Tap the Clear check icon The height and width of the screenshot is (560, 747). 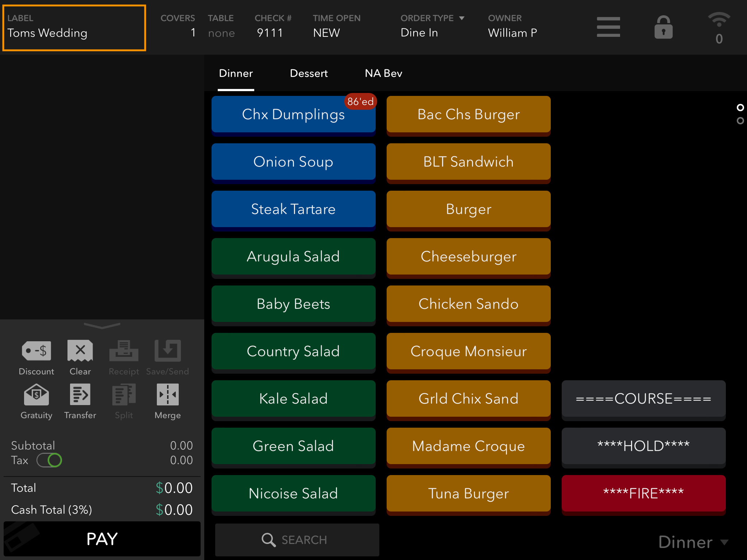pos(80,351)
